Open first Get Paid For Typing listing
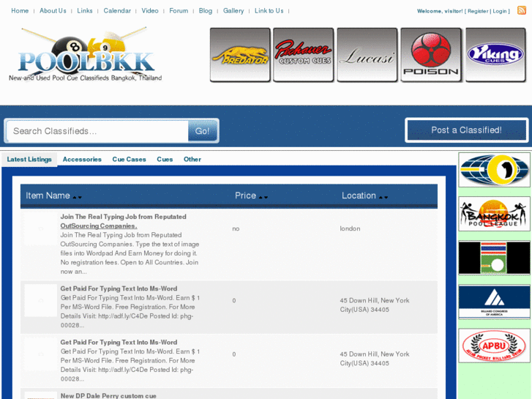Image resolution: width=532 pixels, height=399 pixels. pyautogui.click(x=119, y=288)
